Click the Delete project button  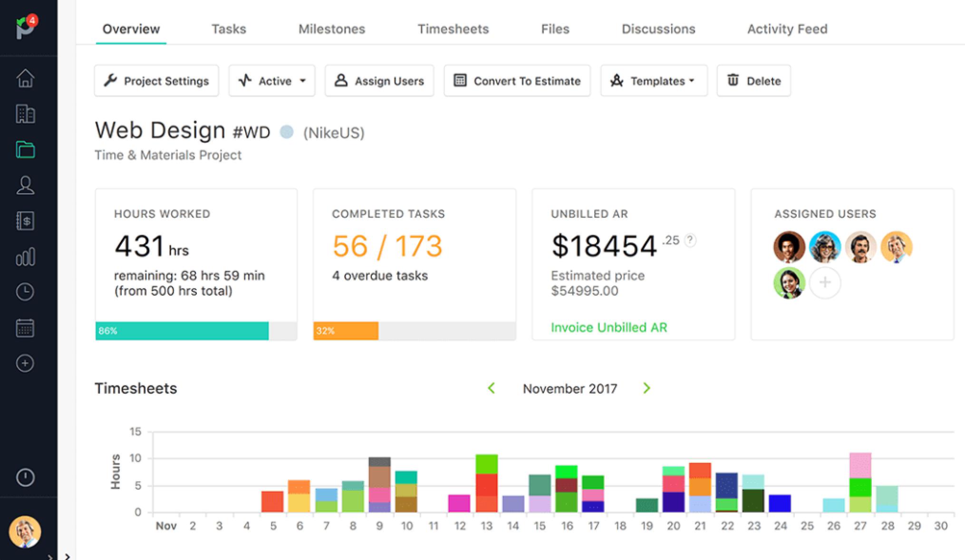(753, 81)
